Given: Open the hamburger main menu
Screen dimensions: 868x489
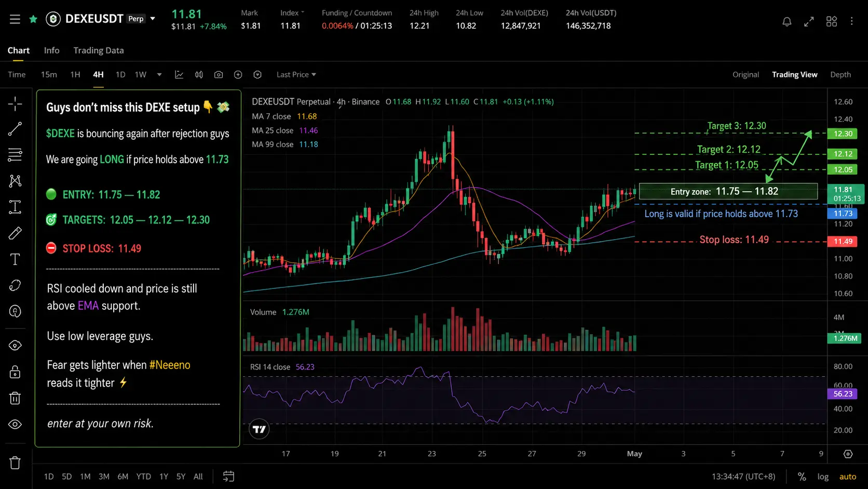Looking at the screenshot, I should pos(15,19).
